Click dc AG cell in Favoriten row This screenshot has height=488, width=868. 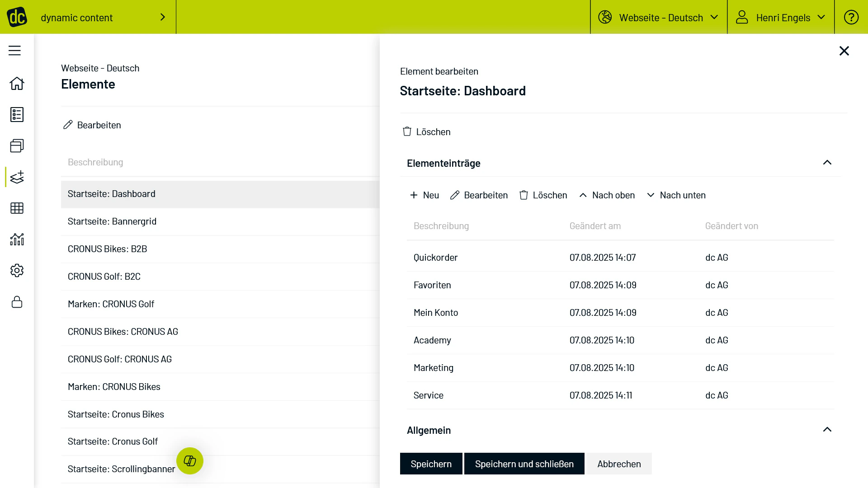pos(717,285)
